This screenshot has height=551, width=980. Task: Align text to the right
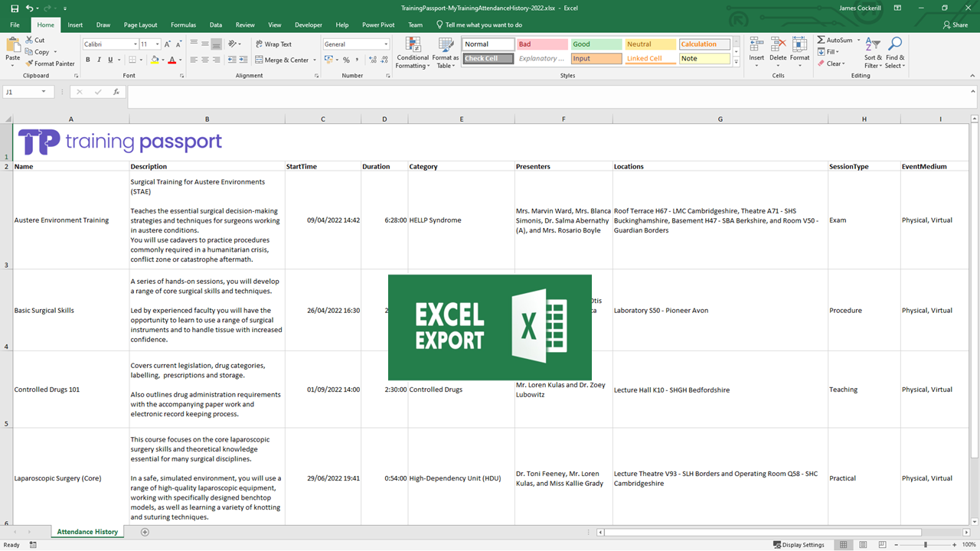tap(217, 60)
